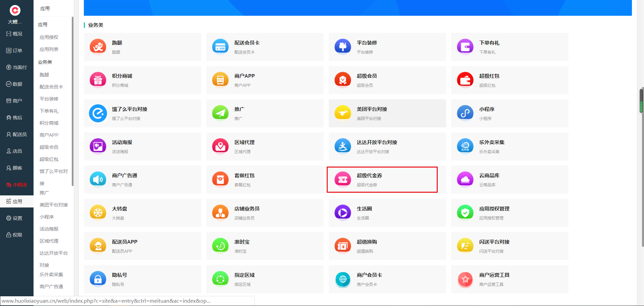Select 当面付 in main sidebar
The image size is (644, 306).
(x=16, y=67)
